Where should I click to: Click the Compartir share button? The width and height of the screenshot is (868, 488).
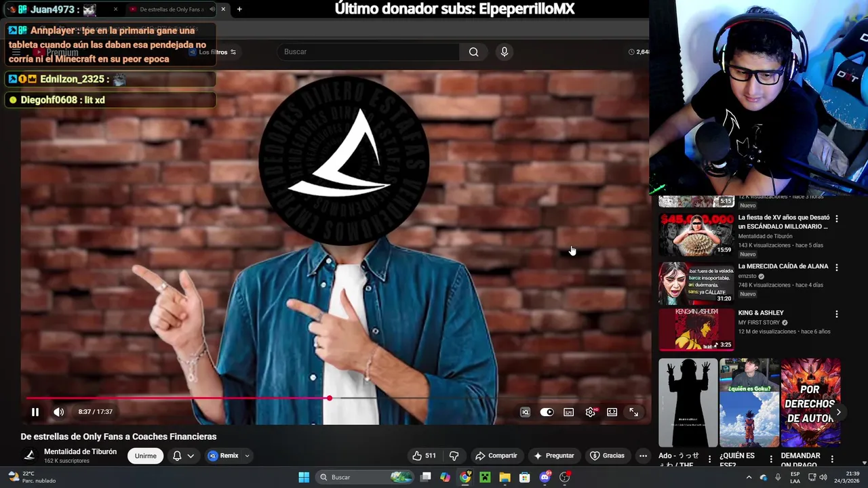[496, 455]
